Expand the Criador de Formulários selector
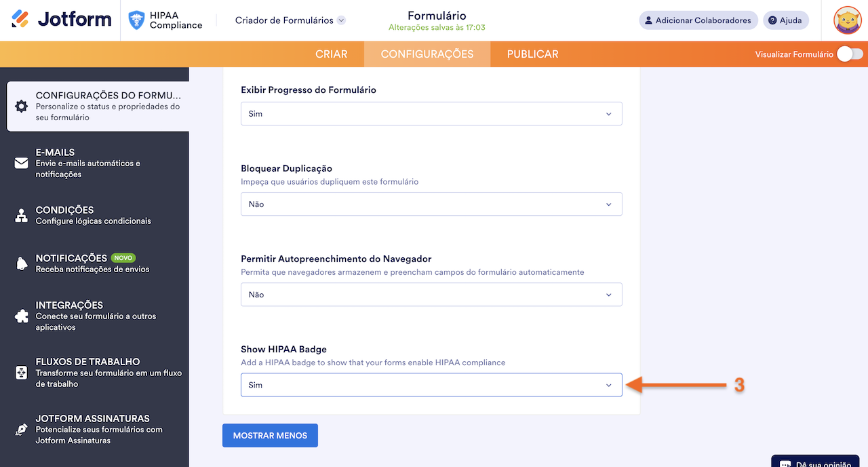This screenshot has width=868, height=467. tap(290, 20)
